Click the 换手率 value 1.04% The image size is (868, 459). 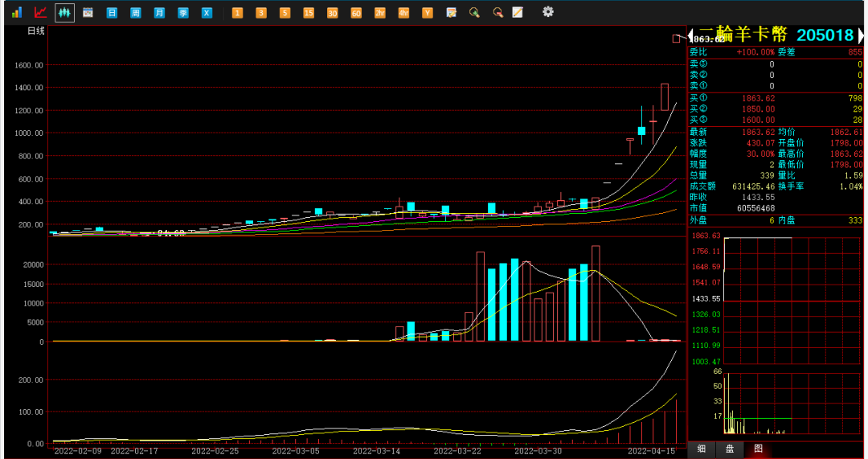click(852, 186)
